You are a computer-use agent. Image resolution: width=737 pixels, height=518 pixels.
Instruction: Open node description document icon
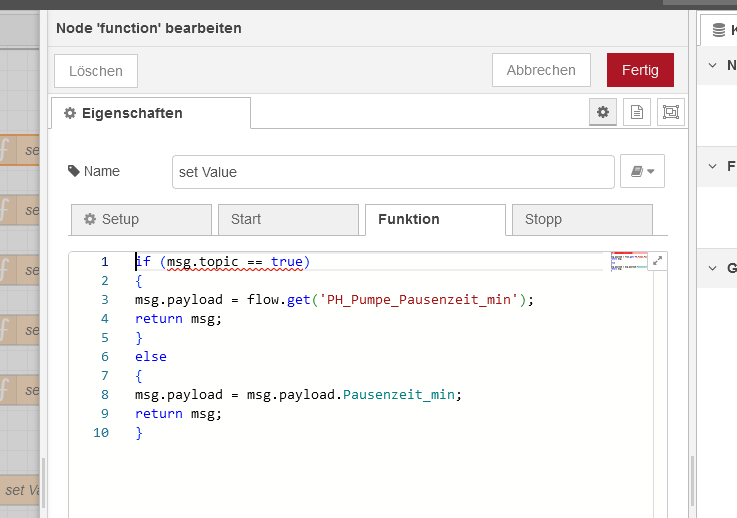click(636, 113)
